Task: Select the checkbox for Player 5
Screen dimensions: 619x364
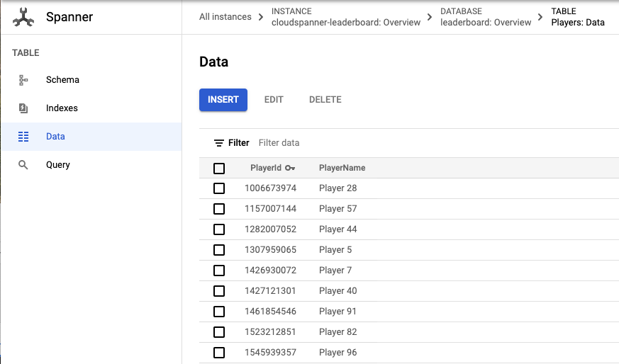Action: click(x=219, y=250)
